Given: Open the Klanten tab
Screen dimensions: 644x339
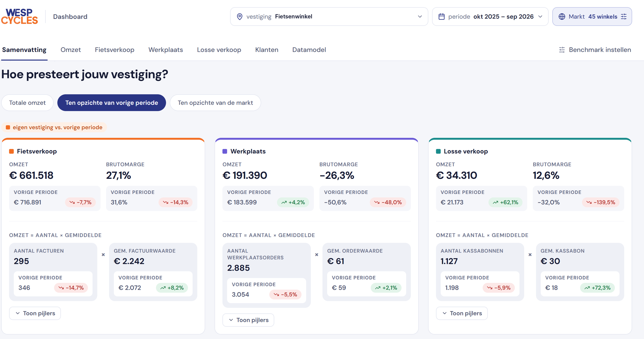Looking at the screenshot, I should (267, 50).
